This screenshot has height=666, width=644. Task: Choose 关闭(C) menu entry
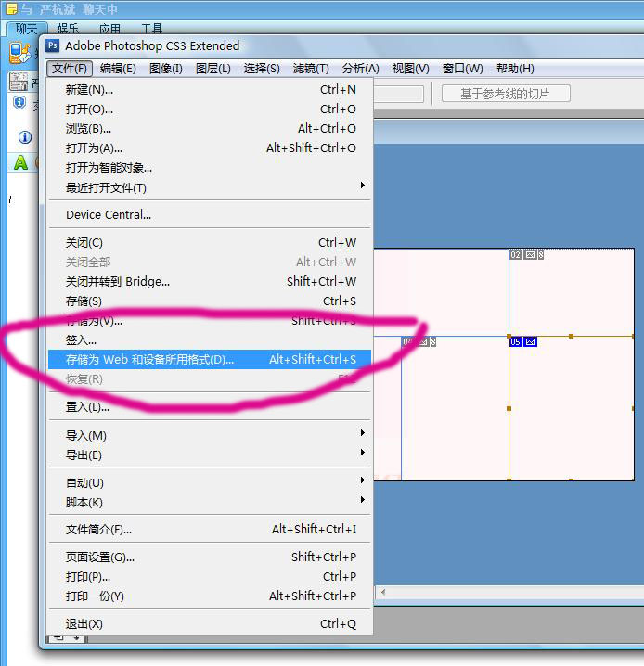[210, 242]
